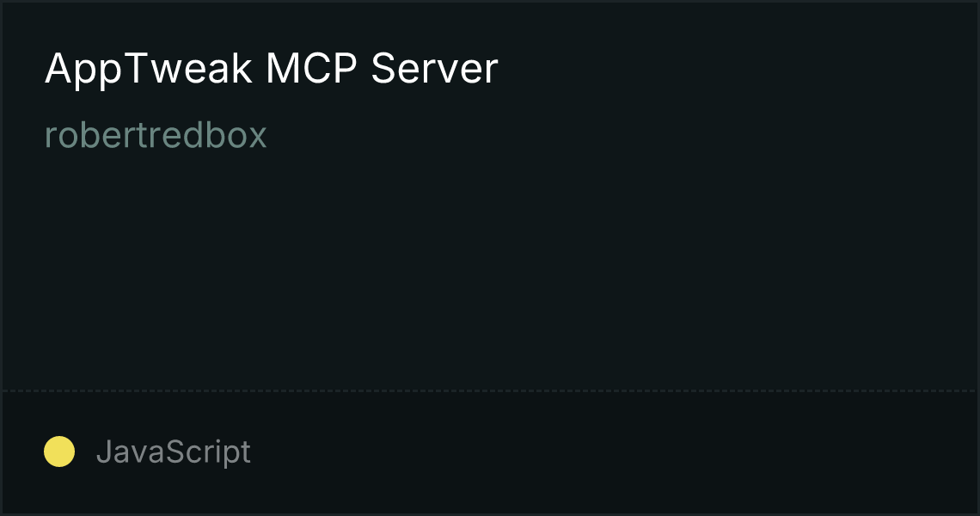Click the gray robertredbox username text
The image size is (980, 516).
(156, 135)
